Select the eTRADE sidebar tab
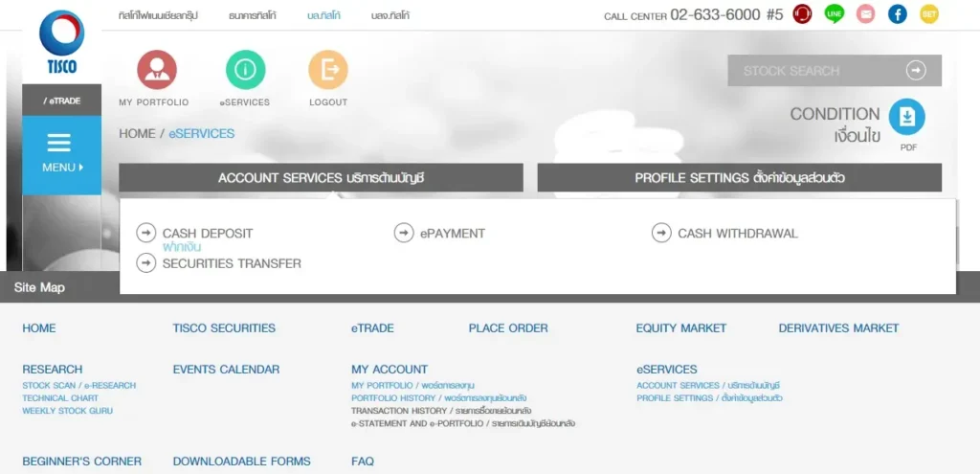Image resolution: width=980 pixels, height=474 pixels. pyautogui.click(x=62, y=100)
